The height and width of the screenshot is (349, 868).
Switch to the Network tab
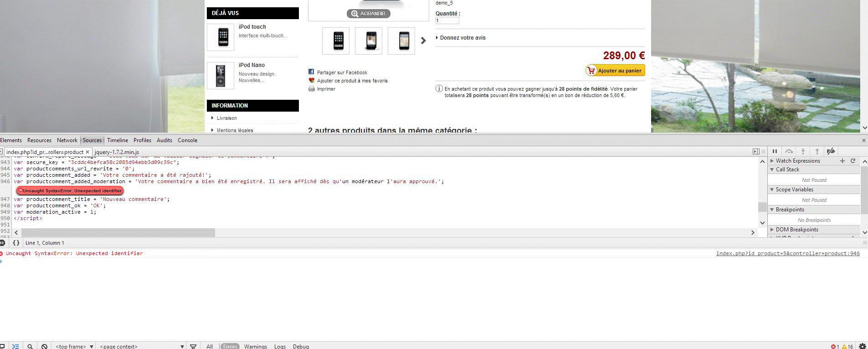[x=67, y=140]
